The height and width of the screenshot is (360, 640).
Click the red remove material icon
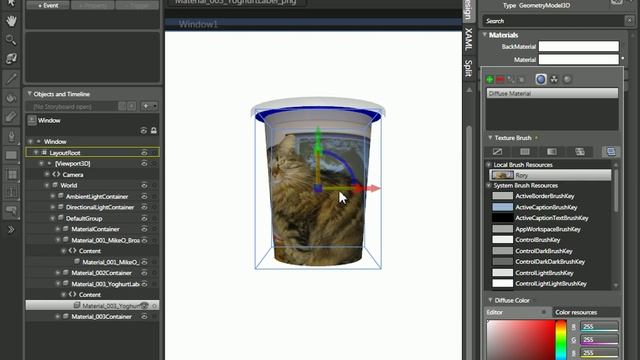500,80
